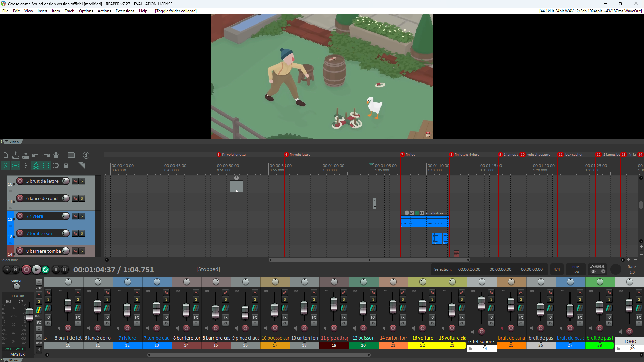Toggle folder icon on mixer track 24
This screenshot has height=362, width=644.
click(470, 349)
